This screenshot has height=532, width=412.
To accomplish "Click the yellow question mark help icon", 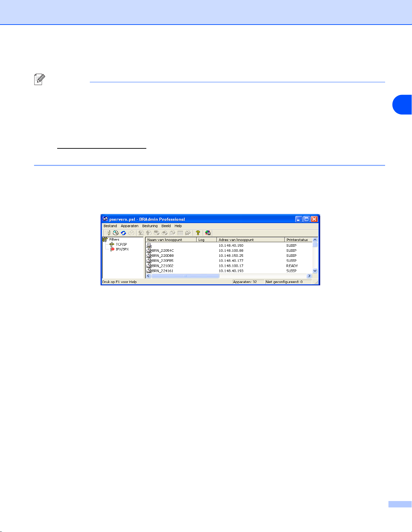I will click(198, 233).
